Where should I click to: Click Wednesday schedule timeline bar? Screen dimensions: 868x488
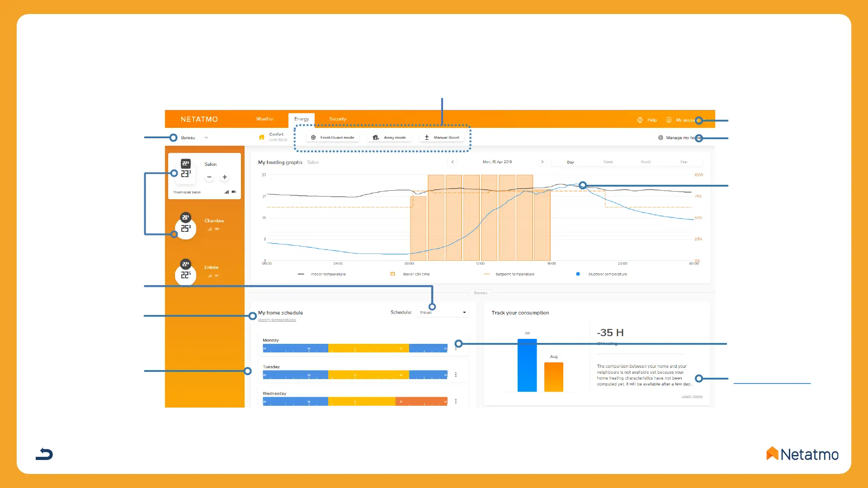pos(355,401)
